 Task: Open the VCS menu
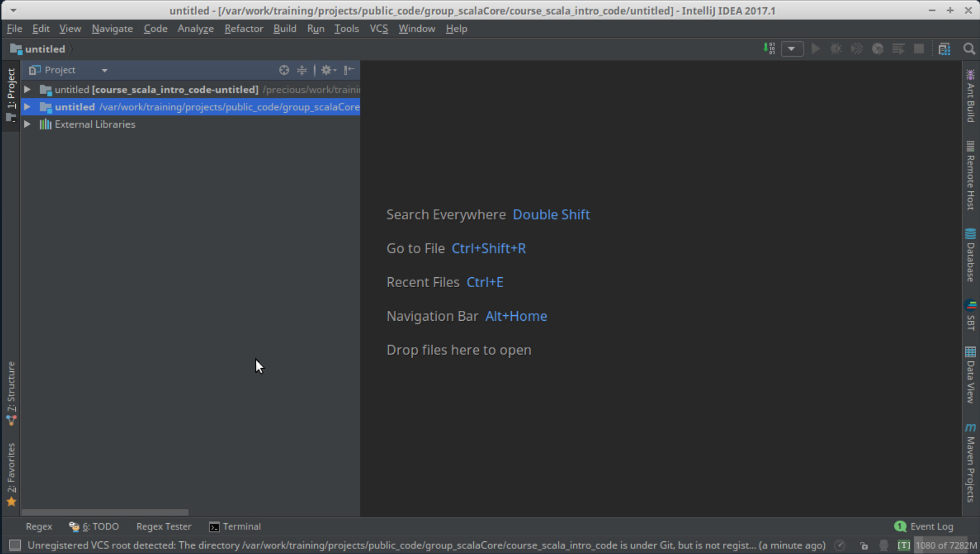tap(379, 29)
